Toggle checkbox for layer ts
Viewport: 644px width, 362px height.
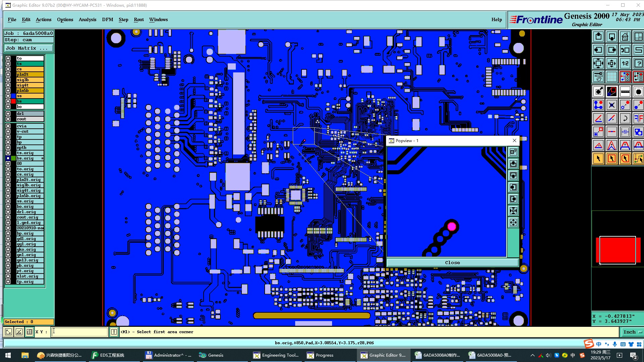8,64
